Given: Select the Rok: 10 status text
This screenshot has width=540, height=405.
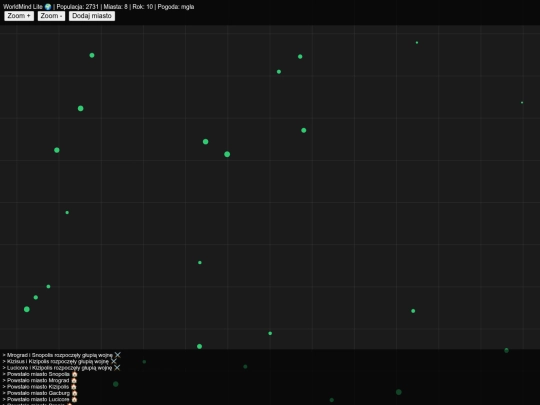Looking at the screenshot, I should point(143,7).
